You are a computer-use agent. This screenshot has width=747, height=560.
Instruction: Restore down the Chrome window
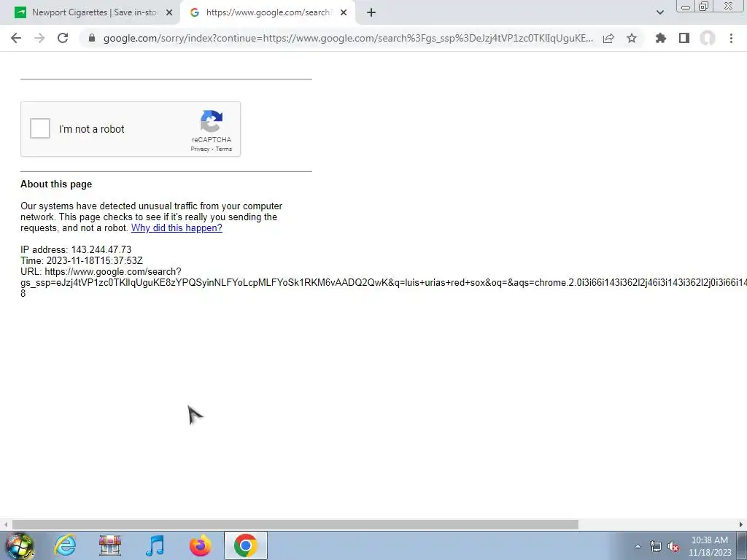[704, 6]
